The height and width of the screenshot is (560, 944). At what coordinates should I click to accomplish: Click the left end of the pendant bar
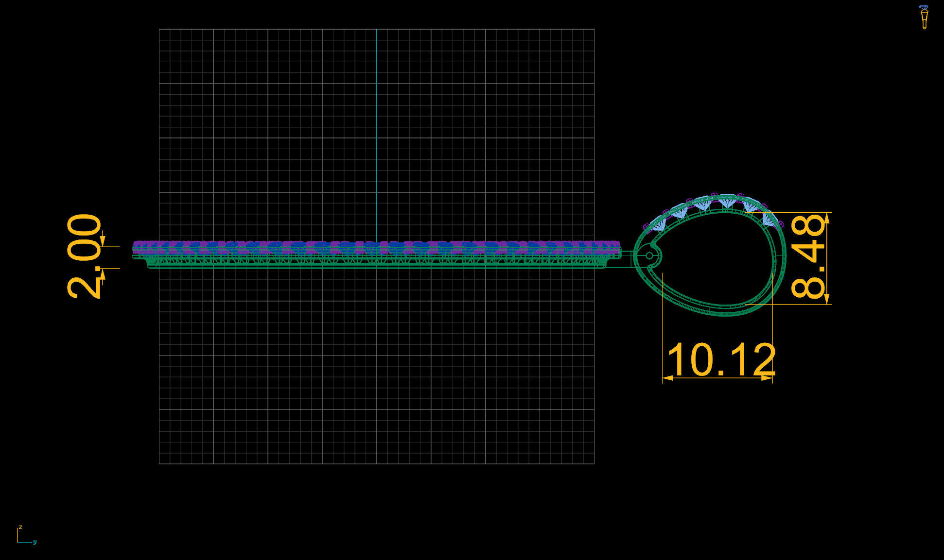[x=135, y=251]
